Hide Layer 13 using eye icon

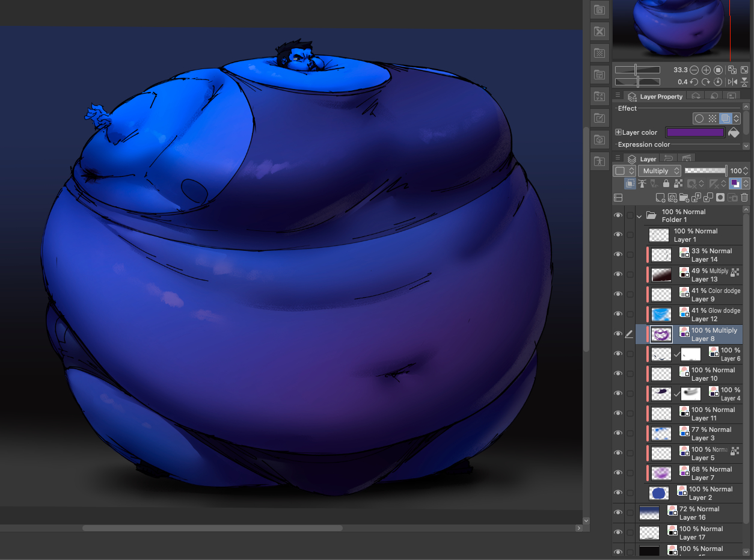(618, 274)
